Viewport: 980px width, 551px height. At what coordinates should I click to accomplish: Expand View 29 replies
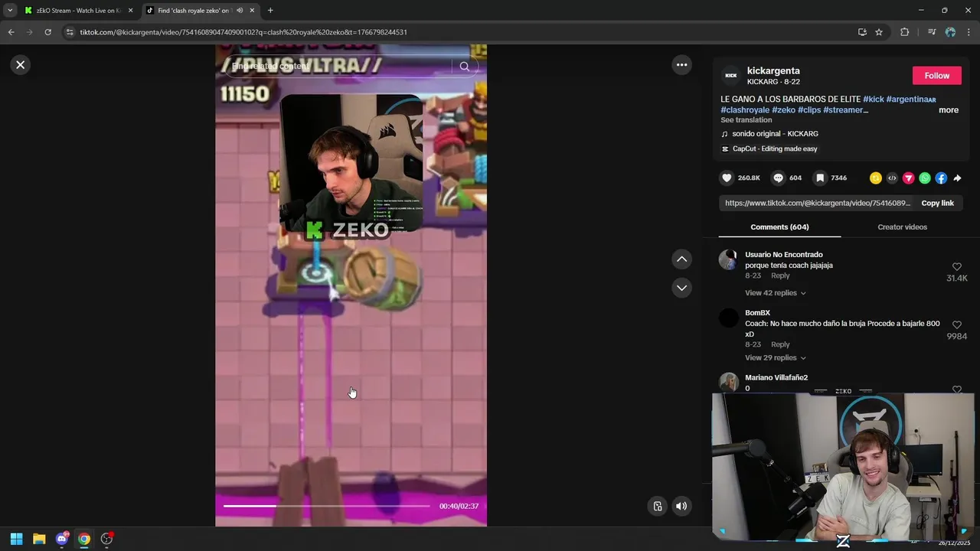tap(775, 357)
